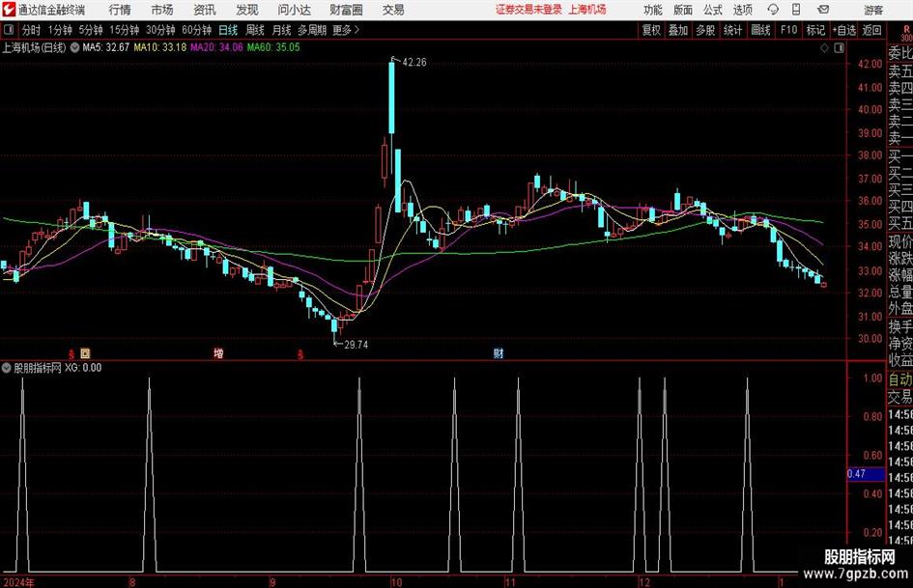Click the XG: 0.00 indicator value
This screenshot has width=913, height=588.
coord(83,368)
